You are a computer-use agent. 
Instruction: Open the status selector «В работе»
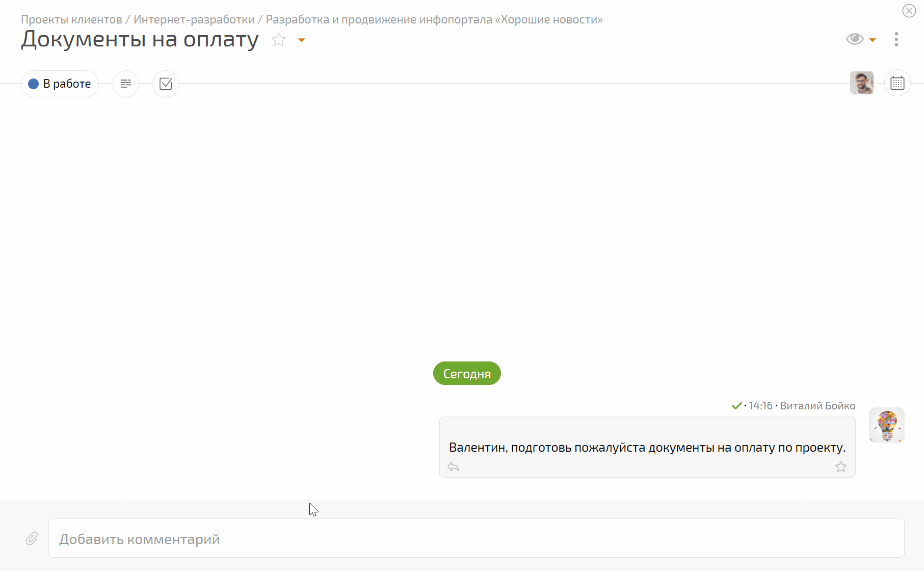60,84
